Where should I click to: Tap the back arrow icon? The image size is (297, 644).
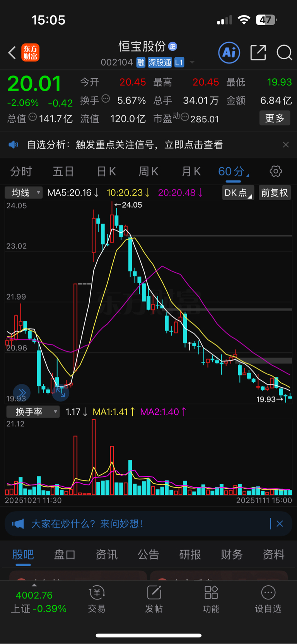click(x=12, y=53)
